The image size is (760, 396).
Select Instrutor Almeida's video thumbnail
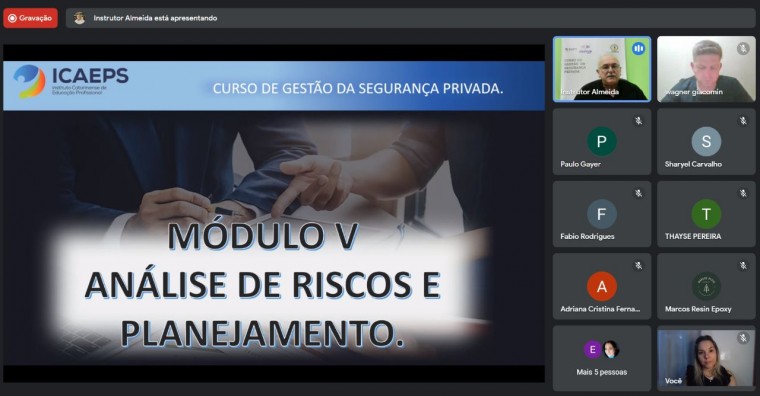click(602, 69)
